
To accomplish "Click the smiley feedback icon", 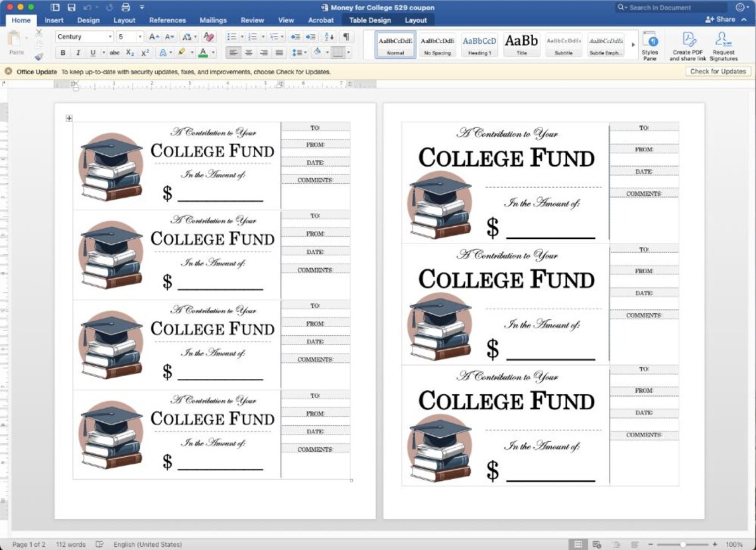I will (x=740, y=7).
